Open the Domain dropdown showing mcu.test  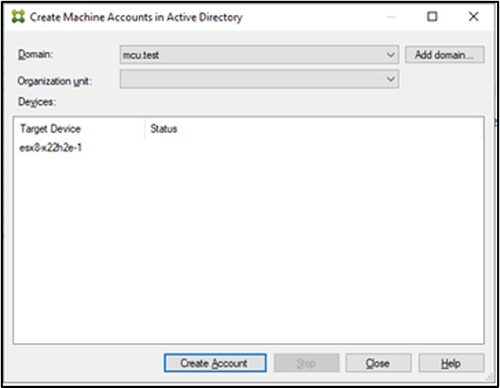(259, 55)
